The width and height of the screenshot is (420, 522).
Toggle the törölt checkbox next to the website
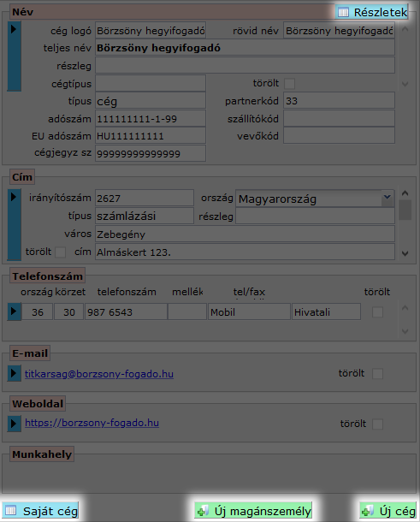(x=377, y=424)
